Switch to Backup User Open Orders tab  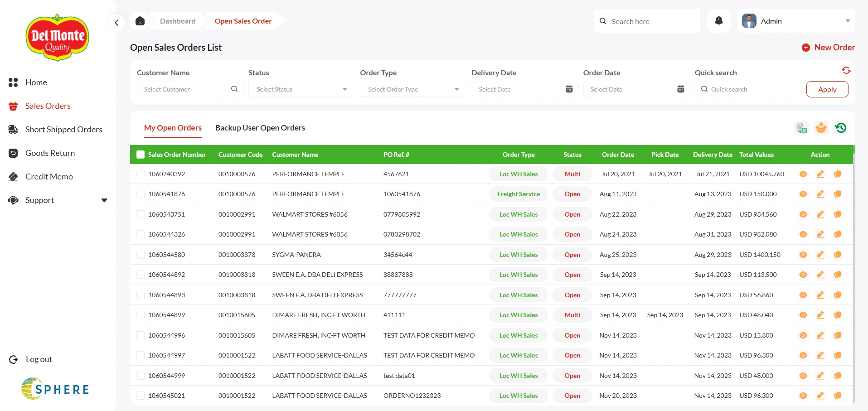[260, 128]
